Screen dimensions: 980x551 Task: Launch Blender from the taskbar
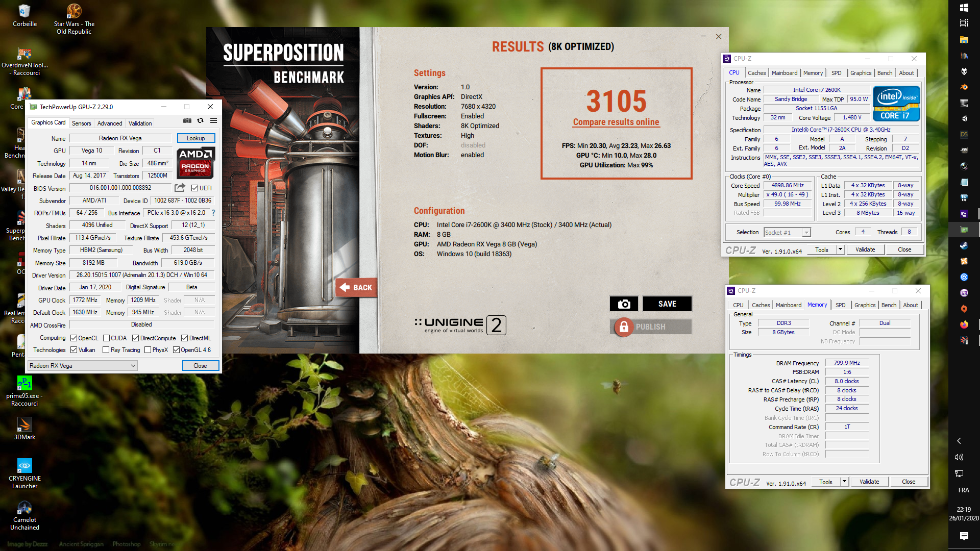pos(964,87)
